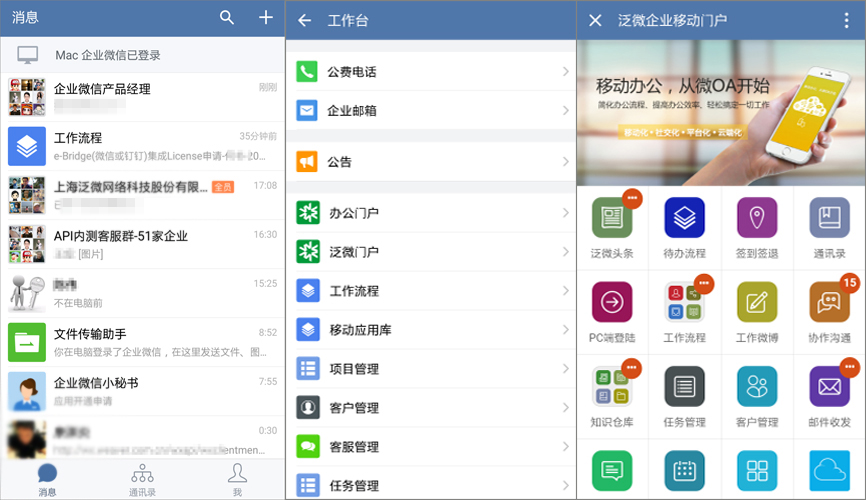
Task: Switch to the 我 bottom tab
Action: (237, 480)
